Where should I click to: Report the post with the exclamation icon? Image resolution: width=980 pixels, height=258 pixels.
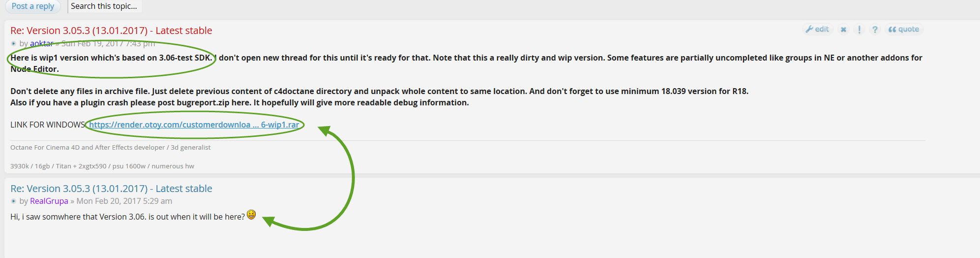click(859, 30)
